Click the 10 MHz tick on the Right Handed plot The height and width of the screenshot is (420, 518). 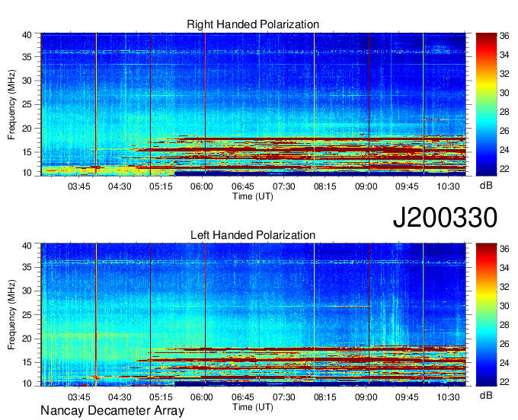coord(27,173)
